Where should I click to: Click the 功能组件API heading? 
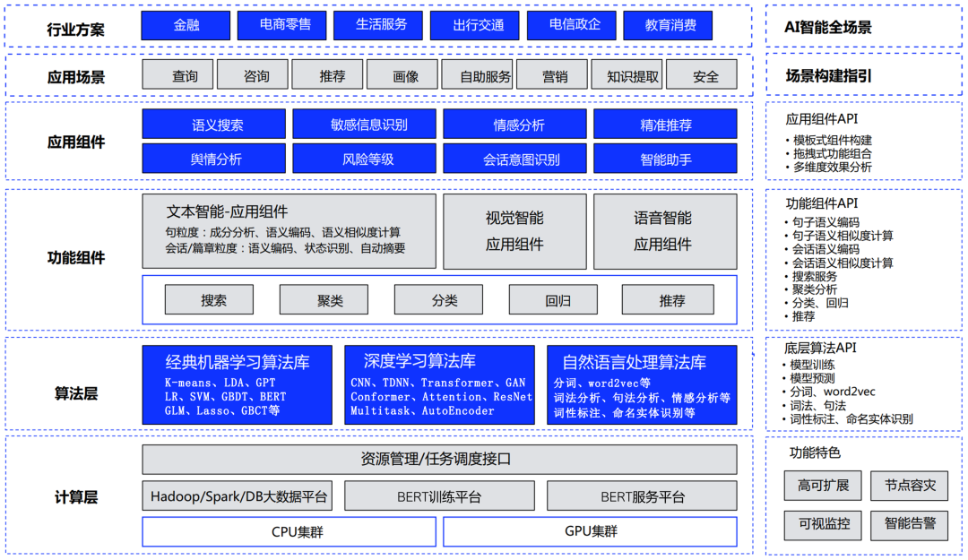[x=822, y=203]
